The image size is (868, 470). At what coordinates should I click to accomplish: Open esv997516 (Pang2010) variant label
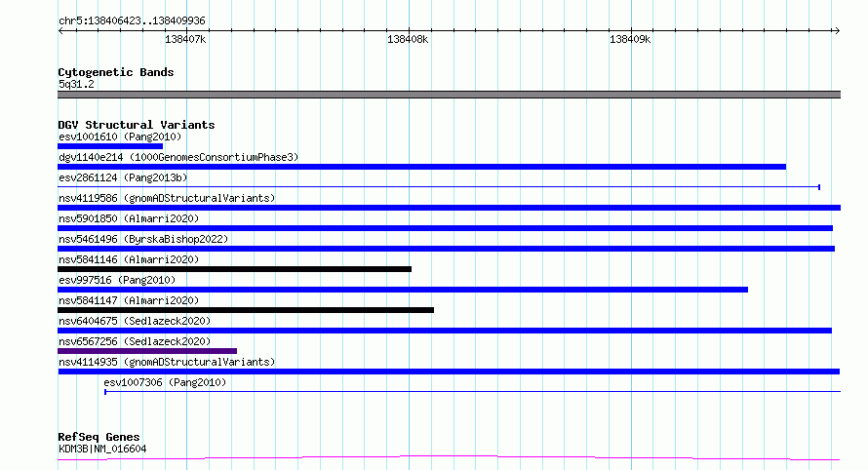coord(117,280)
